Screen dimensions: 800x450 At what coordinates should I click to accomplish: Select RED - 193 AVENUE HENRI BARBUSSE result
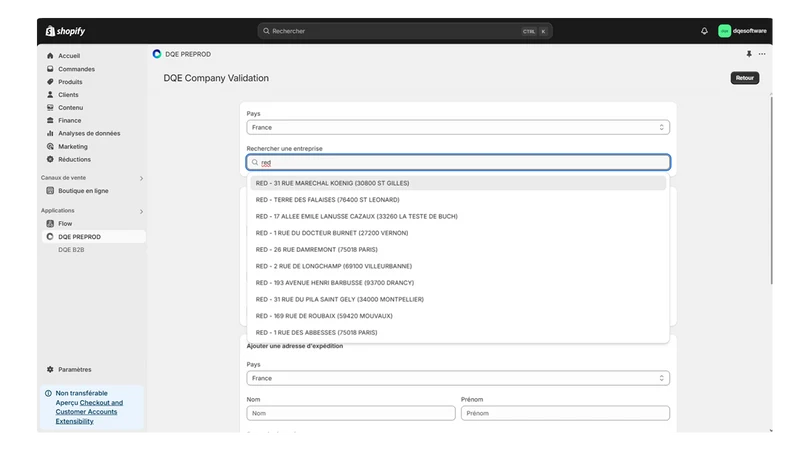click(x=458, y=283)
